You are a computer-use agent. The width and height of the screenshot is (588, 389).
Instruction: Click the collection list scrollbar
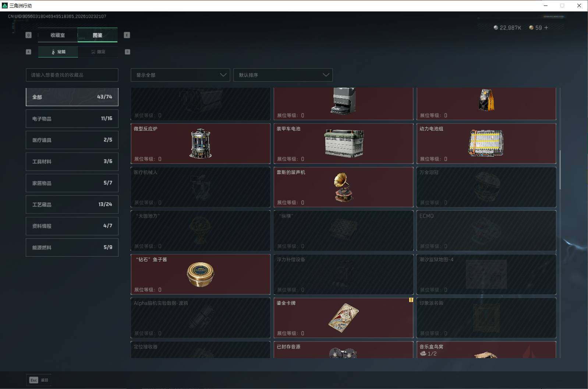tap(560, 169)
